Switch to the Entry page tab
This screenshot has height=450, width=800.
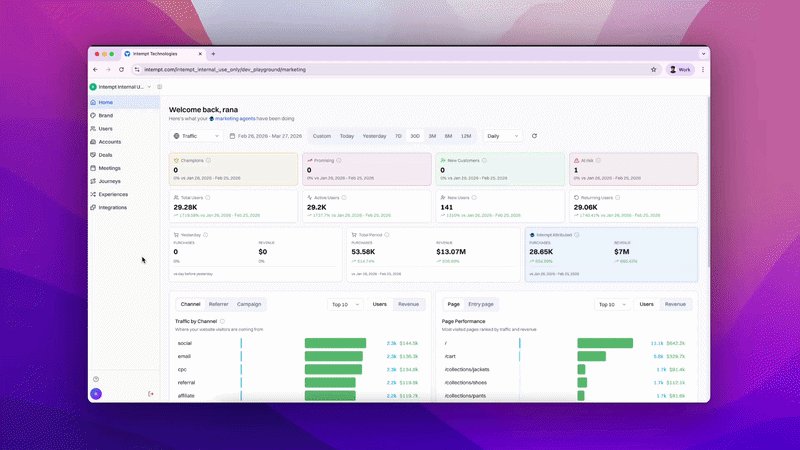[x=481, y=304]
